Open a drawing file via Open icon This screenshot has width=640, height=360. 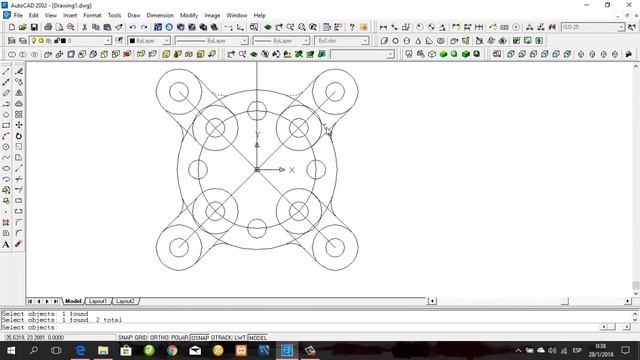22,27
